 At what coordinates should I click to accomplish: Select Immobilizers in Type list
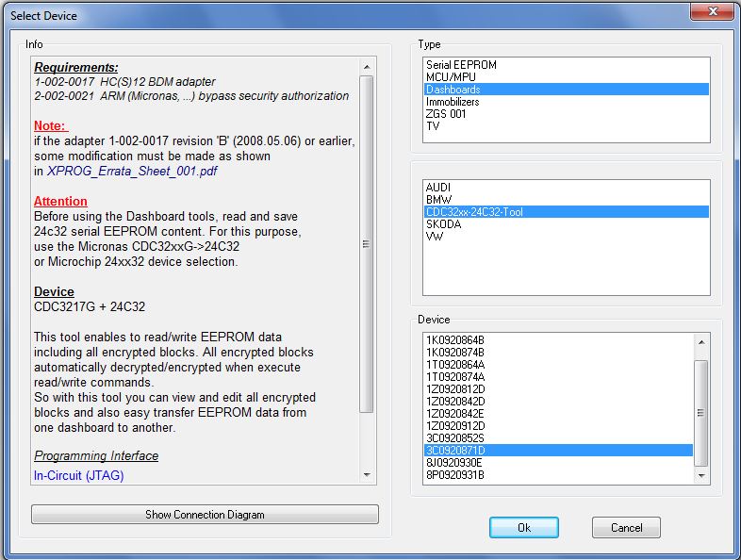pyautogui.click(x=567, y=102)
